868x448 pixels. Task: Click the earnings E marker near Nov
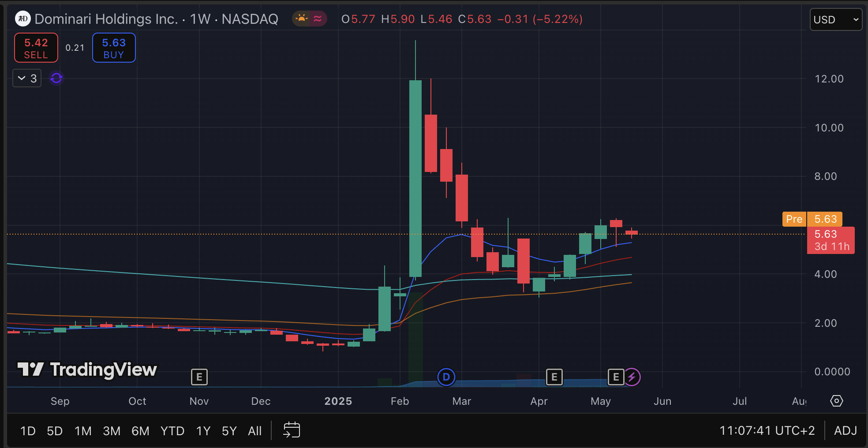click(x=199, y=377)
